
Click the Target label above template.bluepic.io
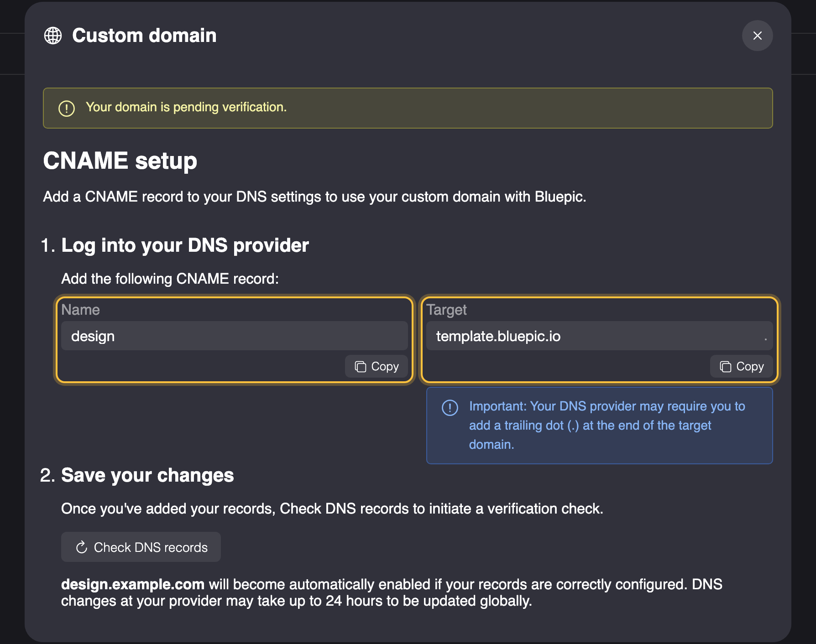tap(446, 310)
